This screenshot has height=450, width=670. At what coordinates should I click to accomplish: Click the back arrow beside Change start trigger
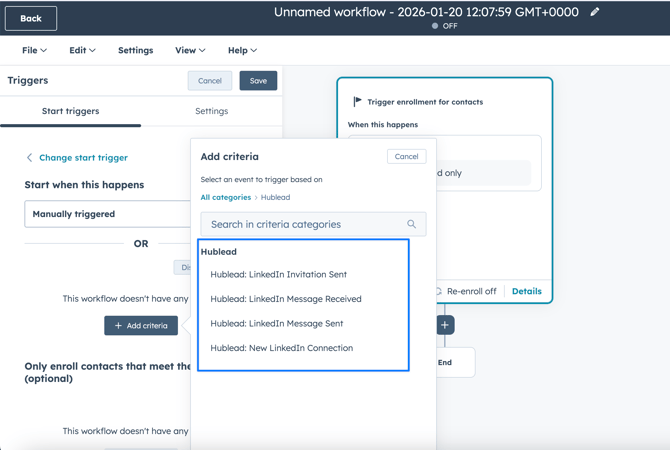tap(29, 158)
